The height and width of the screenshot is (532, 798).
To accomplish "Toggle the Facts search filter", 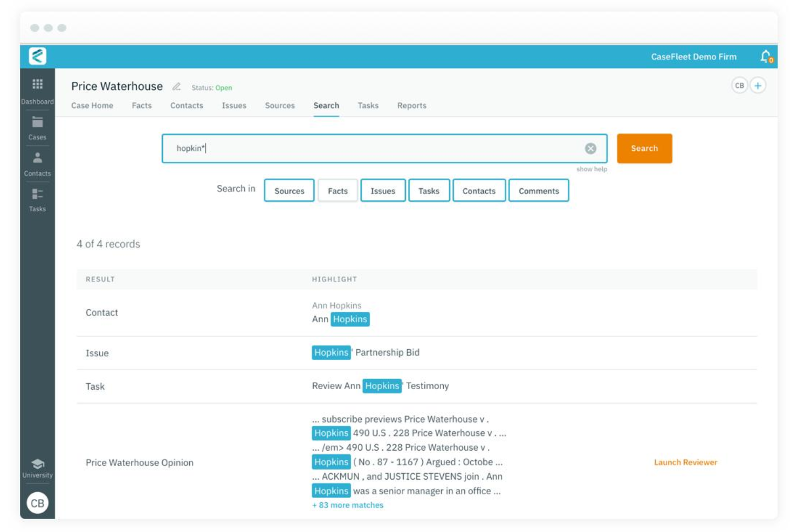I will click(338, 190).
